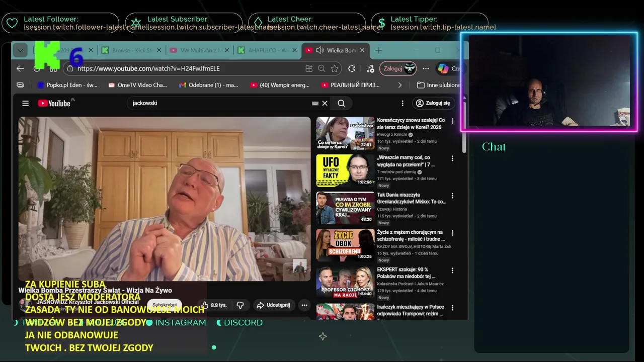The image size is (644, 362).
Task: Open the on-screen keyboard icon in YouTube search
Action: point(315,103)
